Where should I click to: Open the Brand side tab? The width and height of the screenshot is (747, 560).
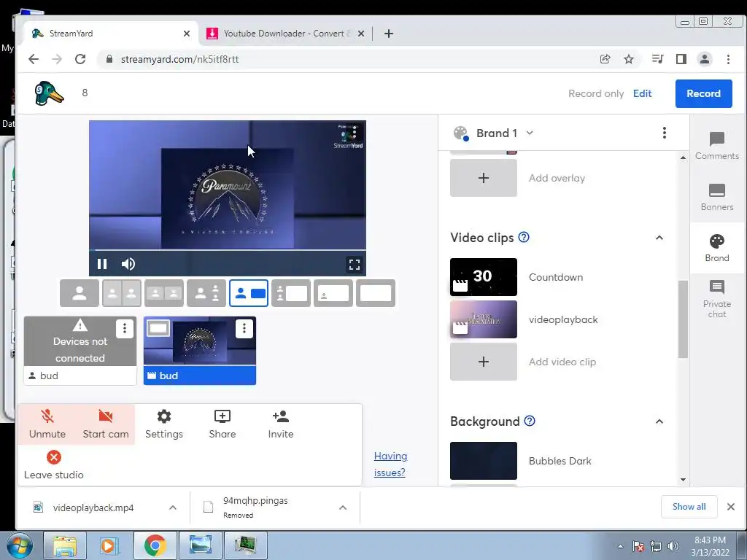(717, 248)
